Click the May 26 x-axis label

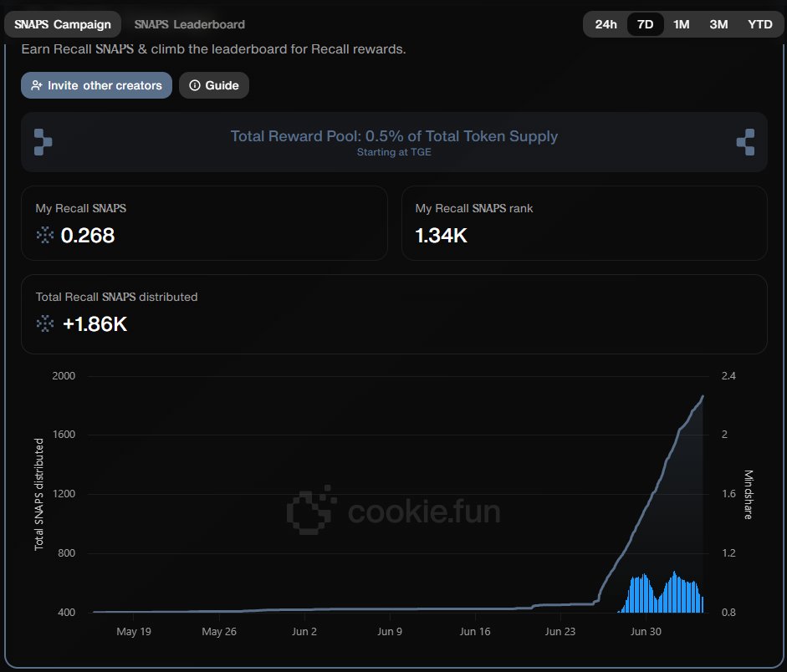click(219, 631)
